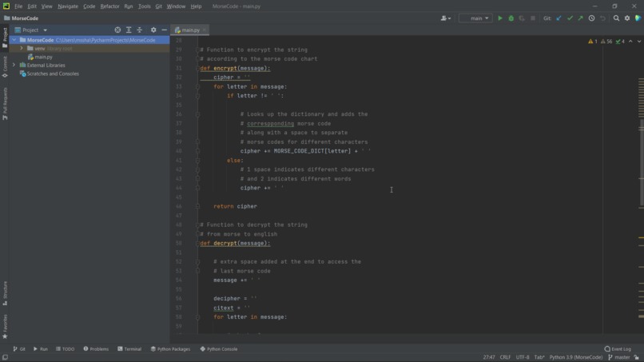
Task: Open the Problems tool window
Action: click(x=96, y=349)
